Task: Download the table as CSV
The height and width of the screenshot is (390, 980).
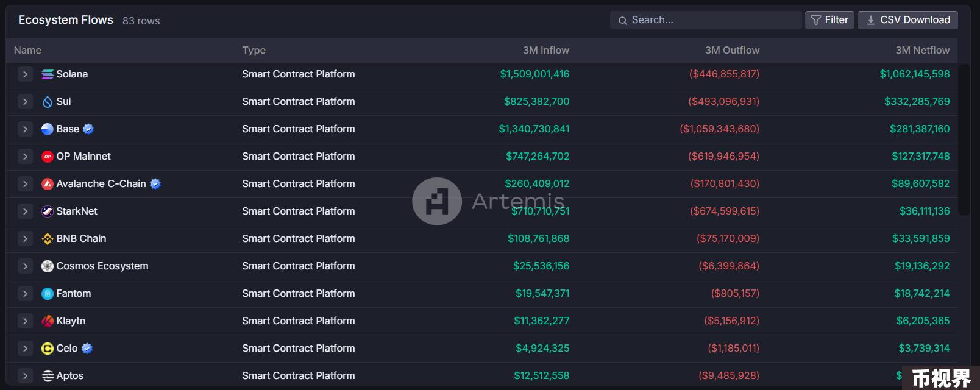Action: pos(907,20)
